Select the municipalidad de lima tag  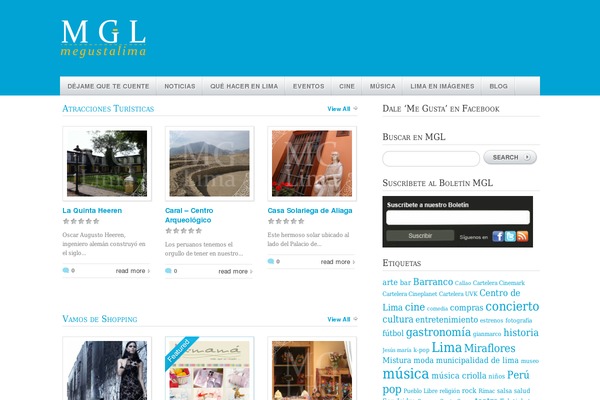pyautogui.click(x=477, y=361)
